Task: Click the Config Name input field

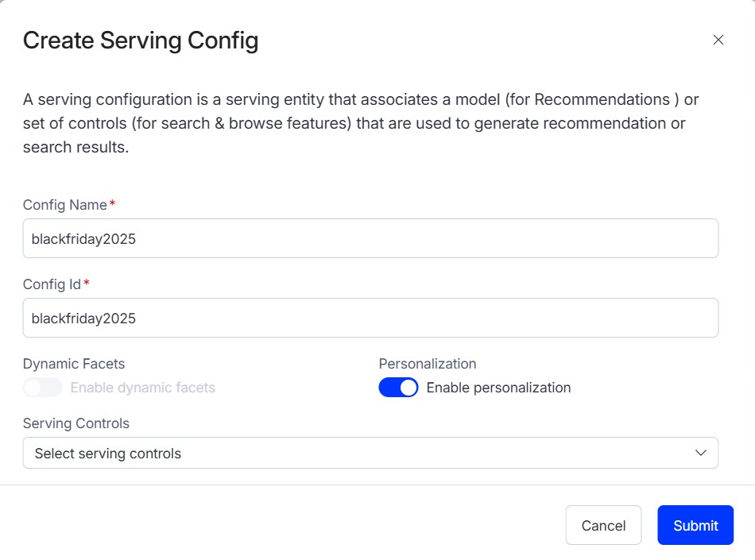Action: pos(370,238)
